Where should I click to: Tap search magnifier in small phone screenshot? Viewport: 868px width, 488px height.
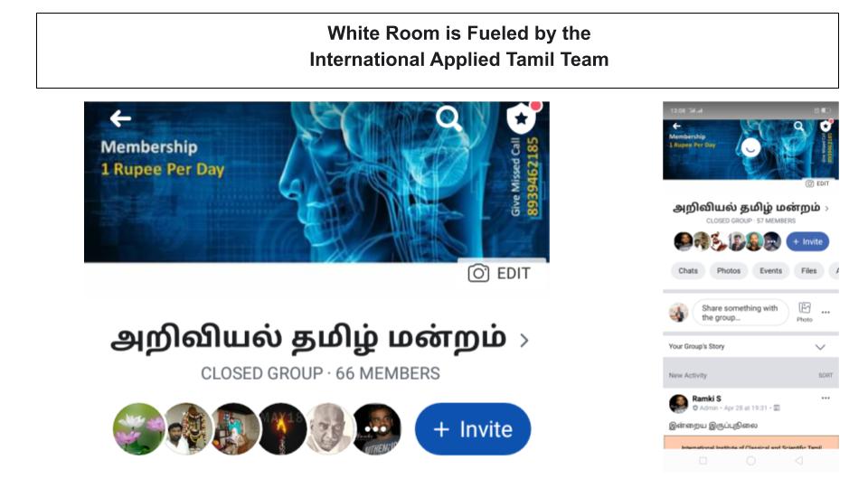coord(798,127)
